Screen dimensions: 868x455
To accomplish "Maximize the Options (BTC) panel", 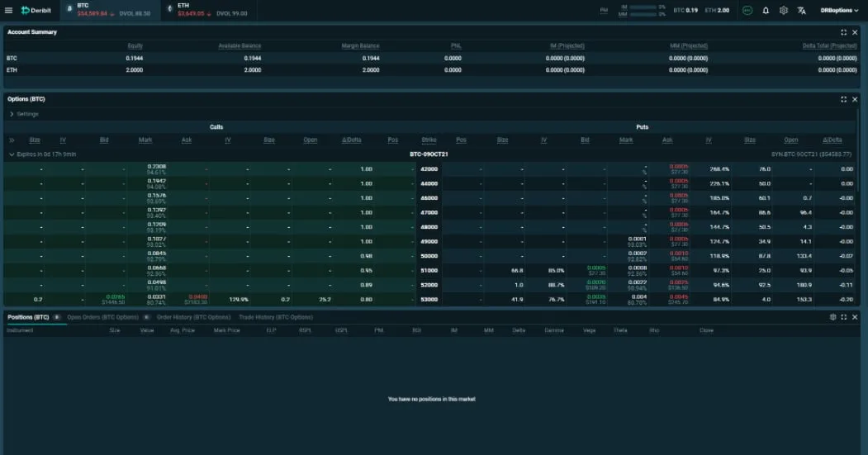I will point(844,100).
